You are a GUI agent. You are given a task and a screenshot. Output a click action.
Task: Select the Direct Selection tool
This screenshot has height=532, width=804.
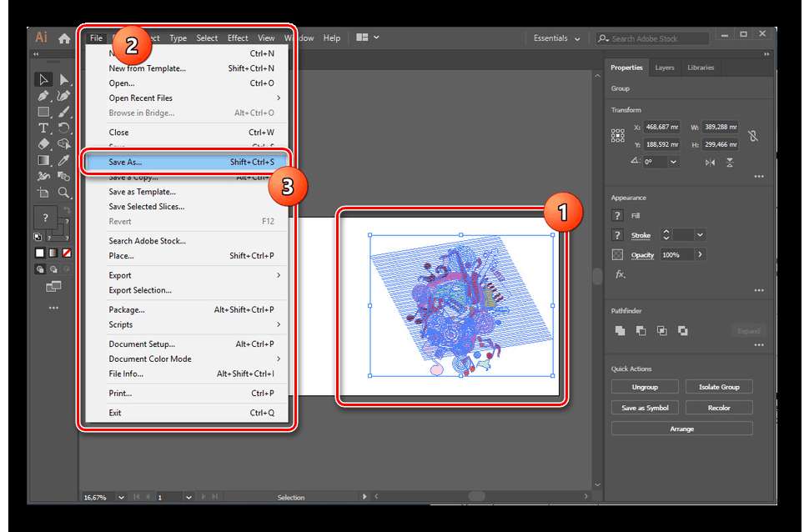[x=64, y=80]
